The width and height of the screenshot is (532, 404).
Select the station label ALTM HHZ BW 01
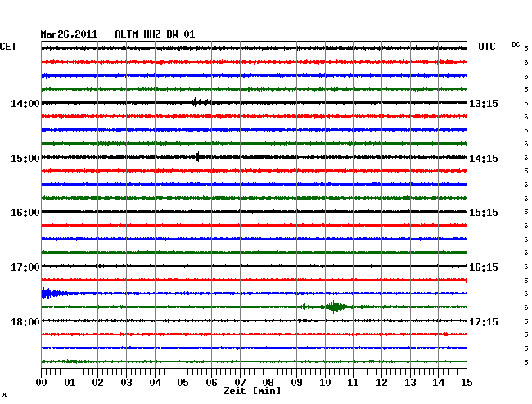pos(155,34)
